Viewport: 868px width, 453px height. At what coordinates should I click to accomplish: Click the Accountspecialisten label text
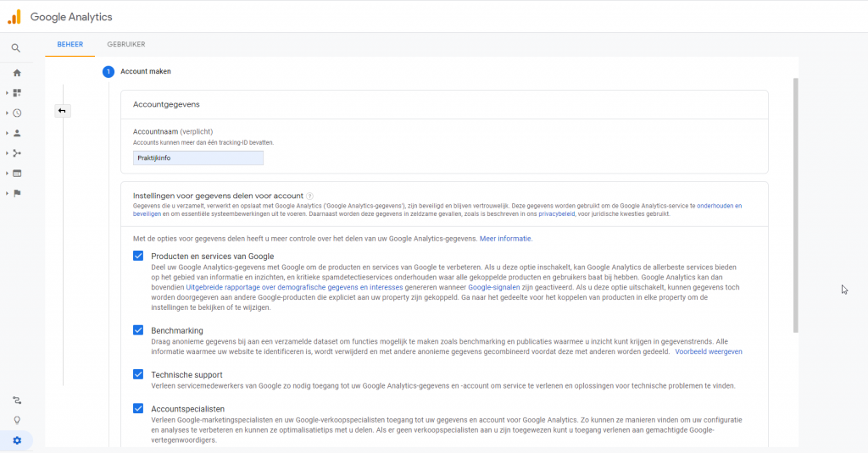point(187,409)
